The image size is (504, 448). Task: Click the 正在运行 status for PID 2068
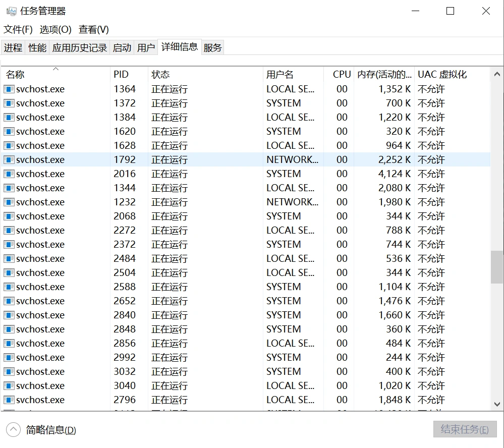(x=170, y=216)
